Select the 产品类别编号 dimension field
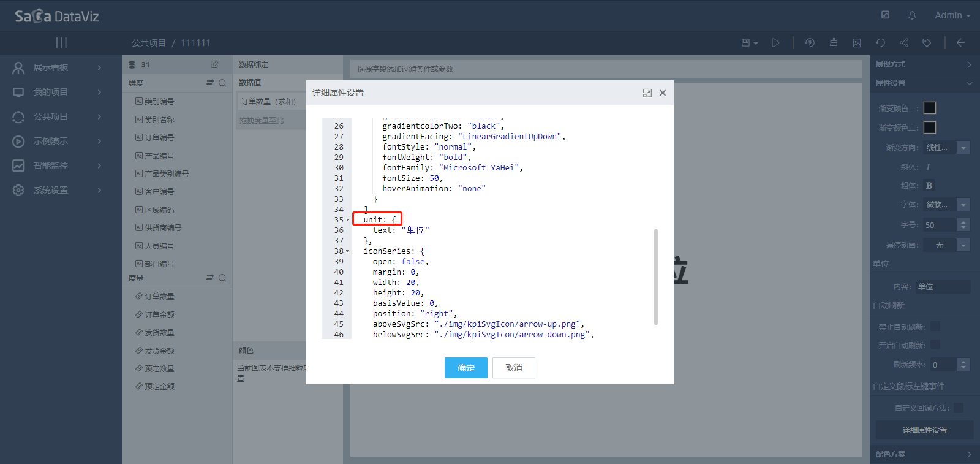 point(166,173)
